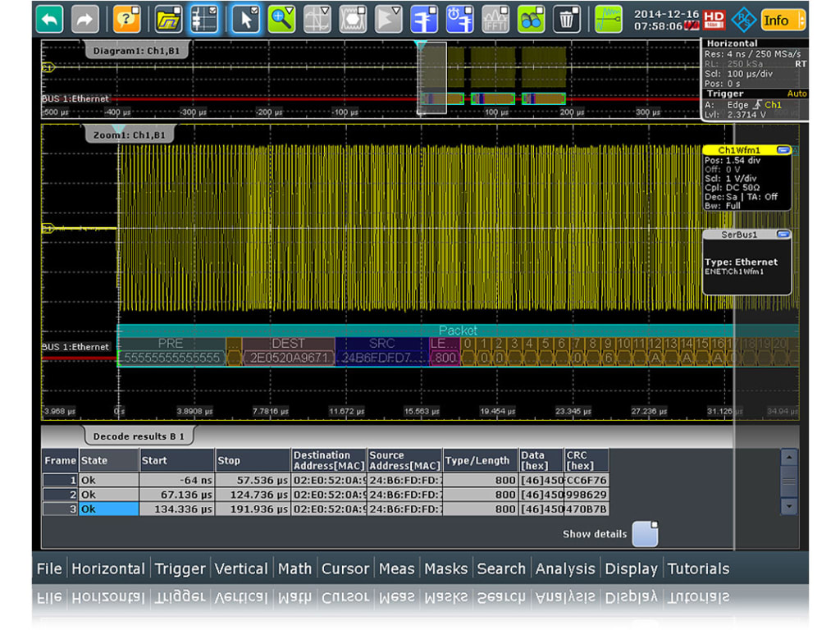Activate the magnifier zoom tool
This screenshot has width=840, height=630.
click(282, 20)
